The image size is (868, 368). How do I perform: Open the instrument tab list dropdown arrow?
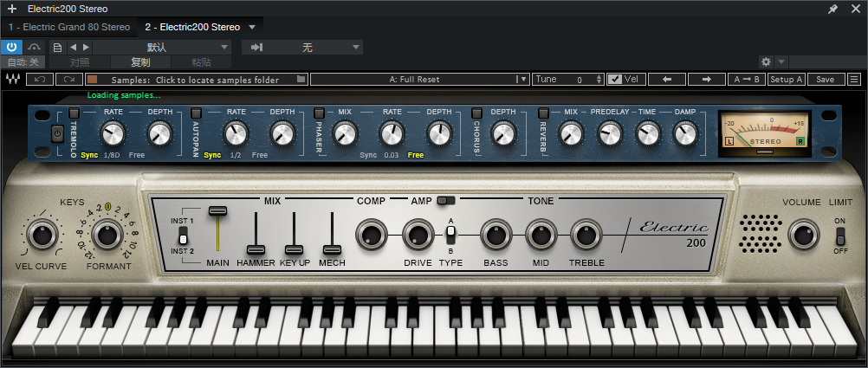pos(252,27)
